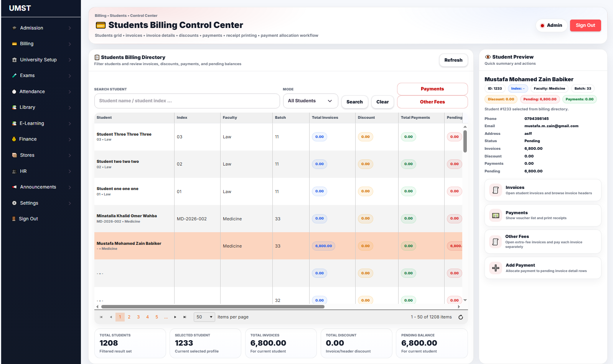This screenshot has width=613, height=364.
Task: Expand the Finance menu chevron
Action: 70,139
